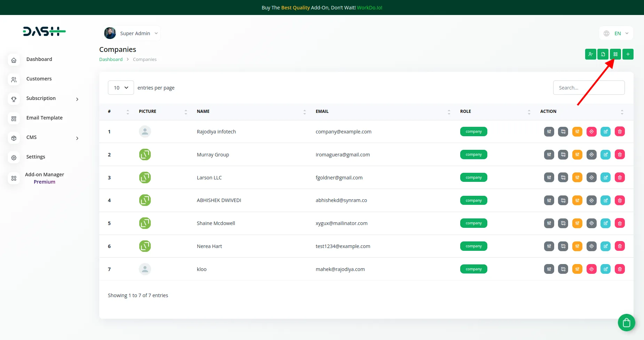Delete the Murray Group company
This screenshot has height=340, width=644.
[x=620, y=155]
